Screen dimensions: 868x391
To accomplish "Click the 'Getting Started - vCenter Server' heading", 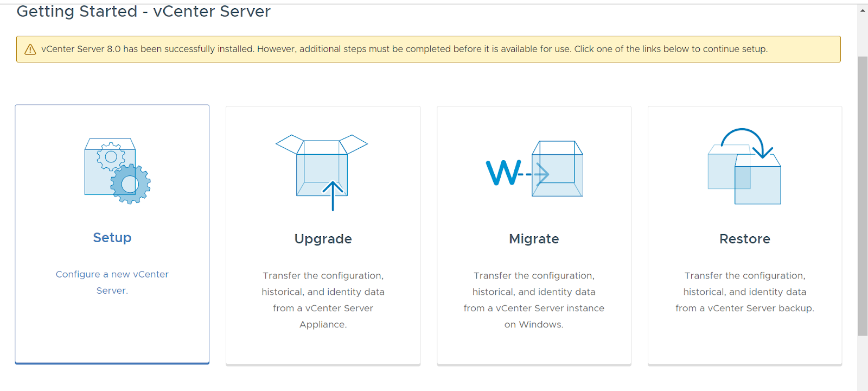I will [144, 11].
